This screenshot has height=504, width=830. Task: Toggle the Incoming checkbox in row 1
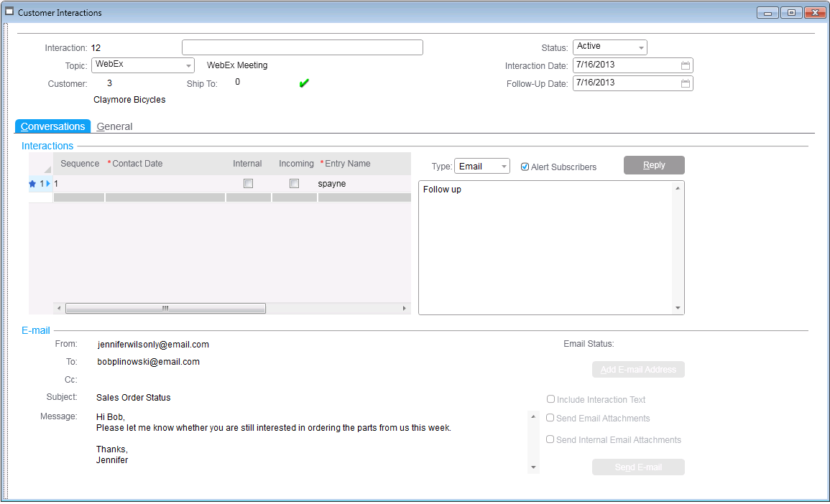click(294, 184)
